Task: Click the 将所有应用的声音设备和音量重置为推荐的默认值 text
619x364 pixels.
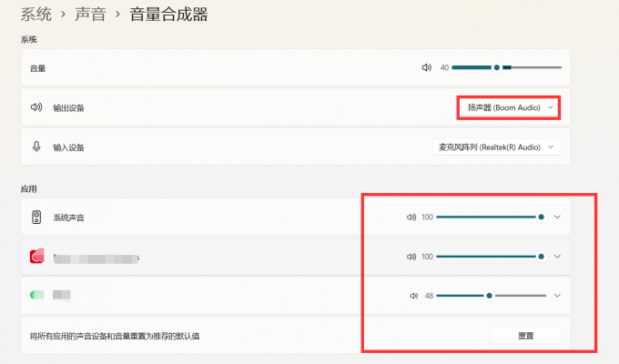Action: (115, 336)
